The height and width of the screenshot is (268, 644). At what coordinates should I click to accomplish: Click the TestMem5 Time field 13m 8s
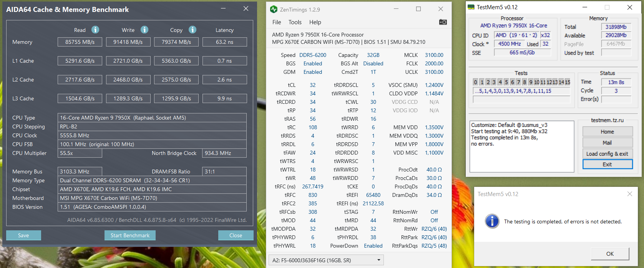pos(616,82)
